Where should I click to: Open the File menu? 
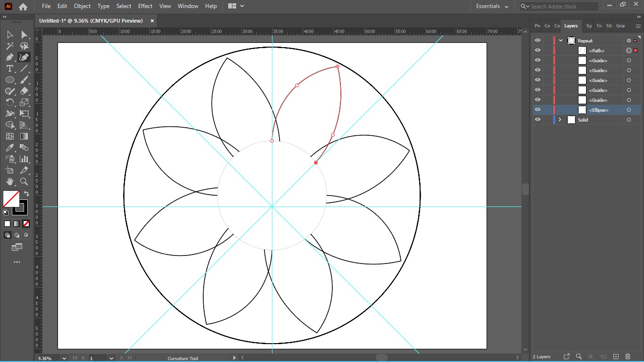coord(46,6)
